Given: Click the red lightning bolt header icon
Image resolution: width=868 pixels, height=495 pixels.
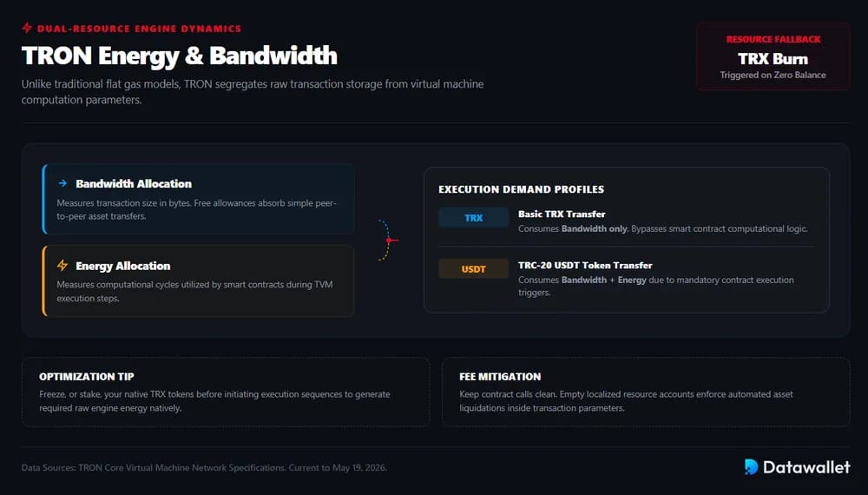Looking at the screenshot, I should pyautogui.click(x=27, y=28).
